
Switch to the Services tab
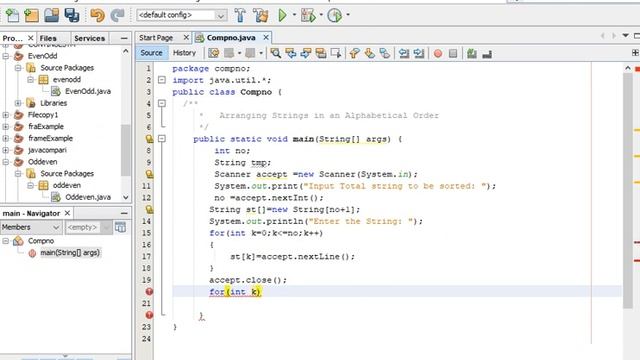point(89,38)
